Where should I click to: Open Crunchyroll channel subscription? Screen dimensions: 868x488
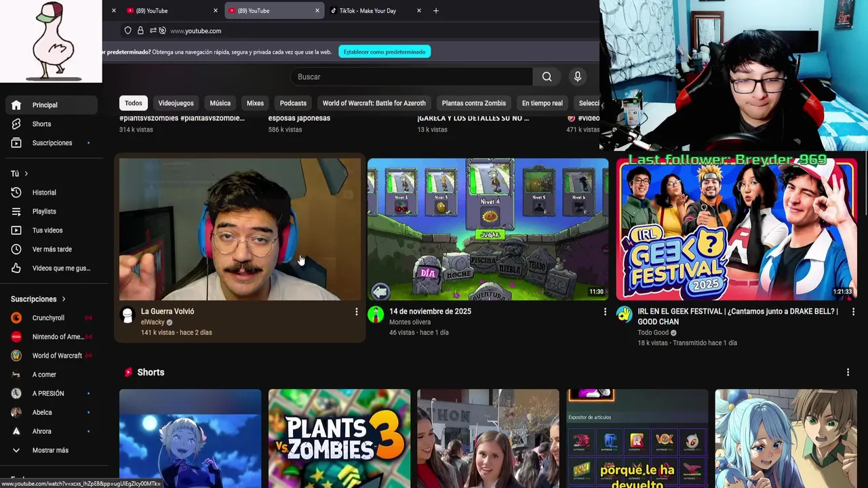(52, 318)
